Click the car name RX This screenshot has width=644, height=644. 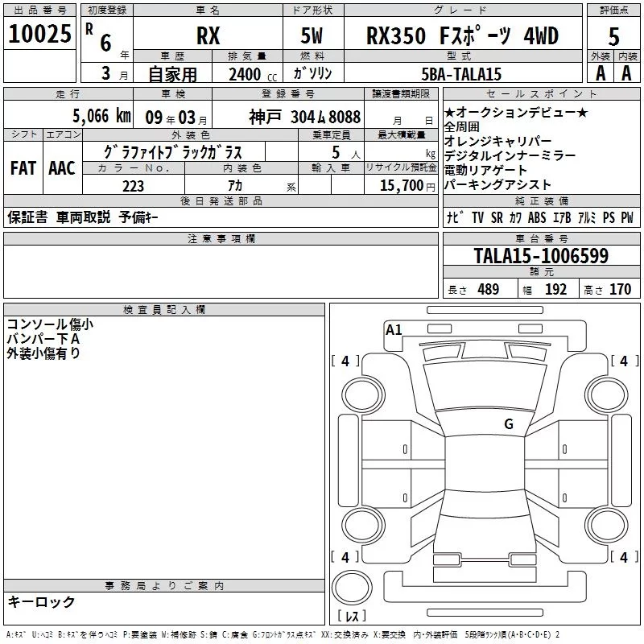[x=208, y=35]
